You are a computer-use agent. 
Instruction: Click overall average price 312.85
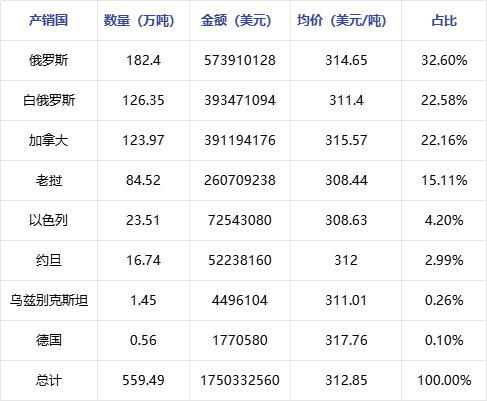pos(346,380)
